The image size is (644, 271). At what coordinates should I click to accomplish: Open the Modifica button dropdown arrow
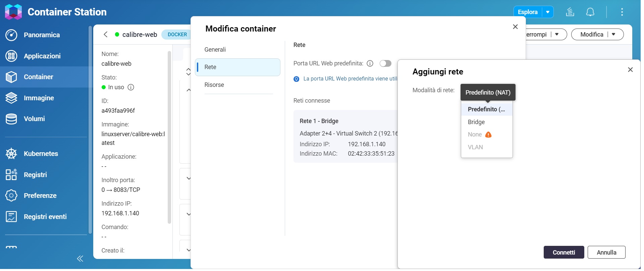(613, 34)
